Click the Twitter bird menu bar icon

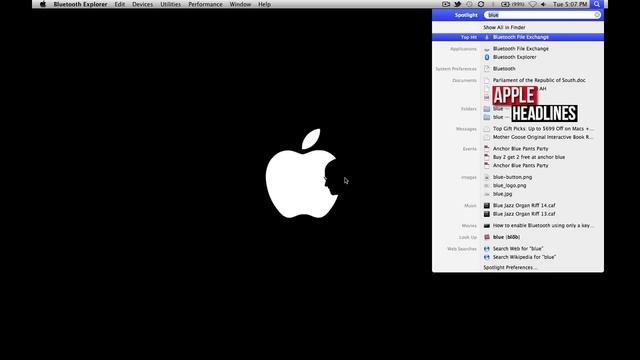pos(458,4)
